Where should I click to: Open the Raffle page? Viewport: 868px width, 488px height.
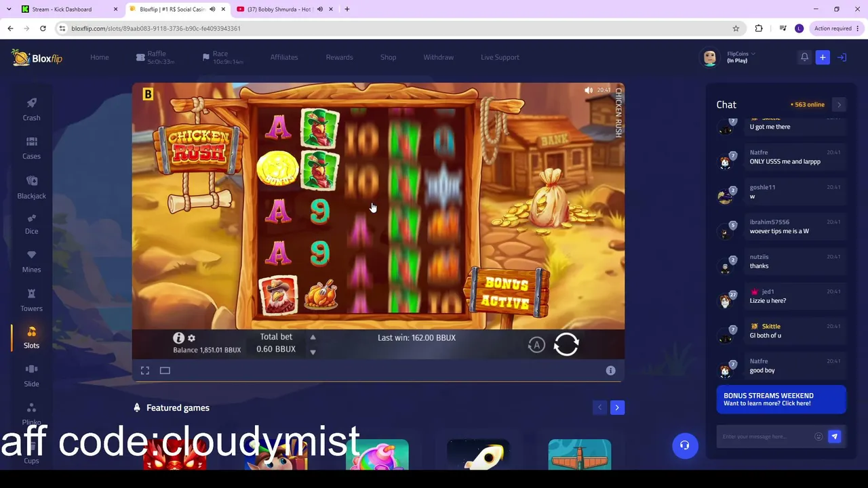pyautogui.click(x=155, y=58)
